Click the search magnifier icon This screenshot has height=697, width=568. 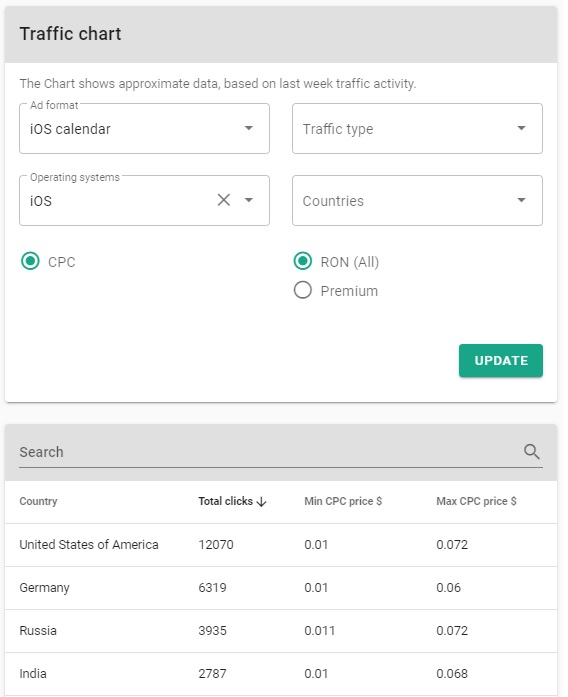click(532, 452)
